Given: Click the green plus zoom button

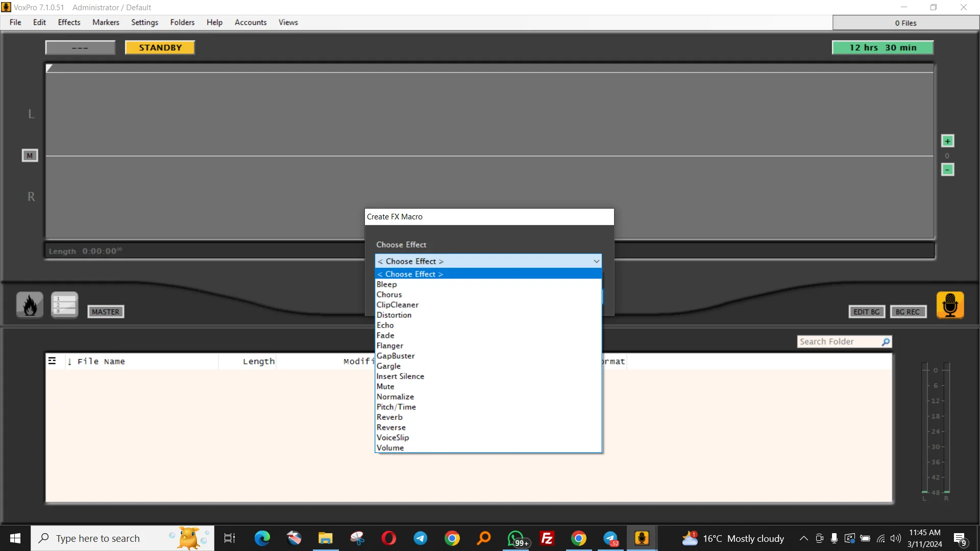Looking at the screenshot, I should pyautogui.click(x=947, y=141).
